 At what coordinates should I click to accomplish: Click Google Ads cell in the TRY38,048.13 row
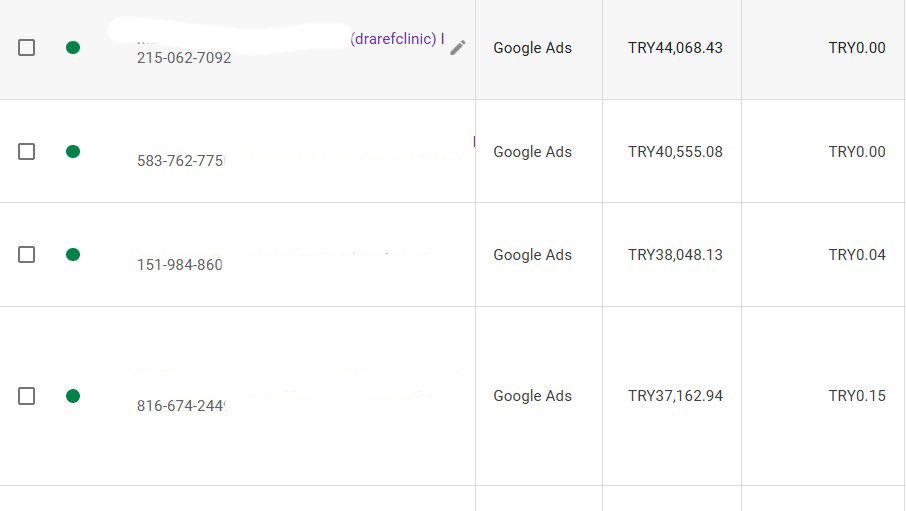pyautogui.click(x=539, y=255)
